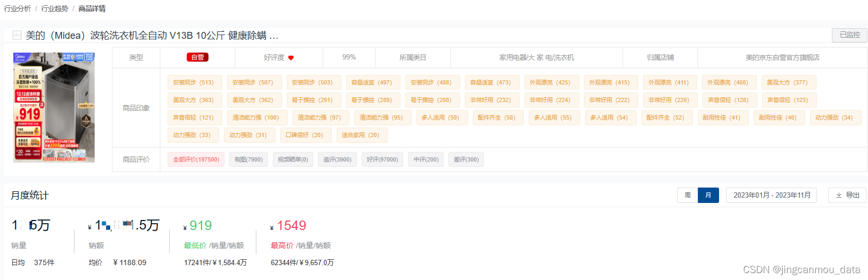
Task: Click the 商品详情 breadcrumb item
Action: click(x=92, y=9)
